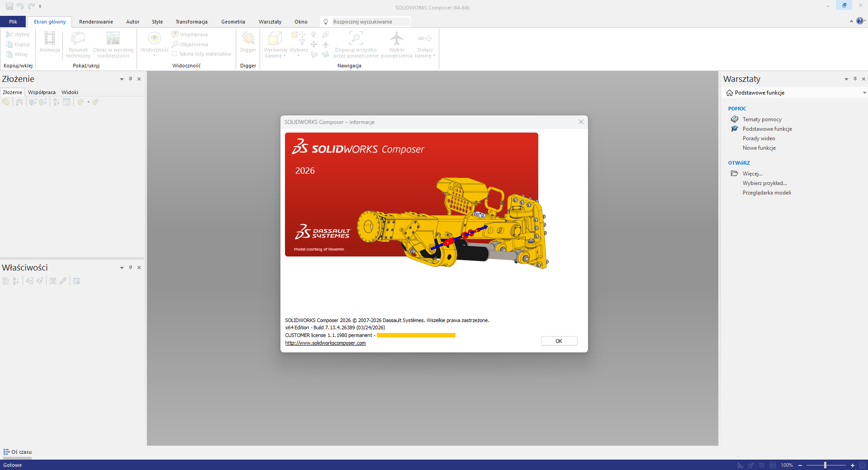Screen dimensions: 868x470
Task: Click Nowe funkcje link
Action: coord(759,148)
